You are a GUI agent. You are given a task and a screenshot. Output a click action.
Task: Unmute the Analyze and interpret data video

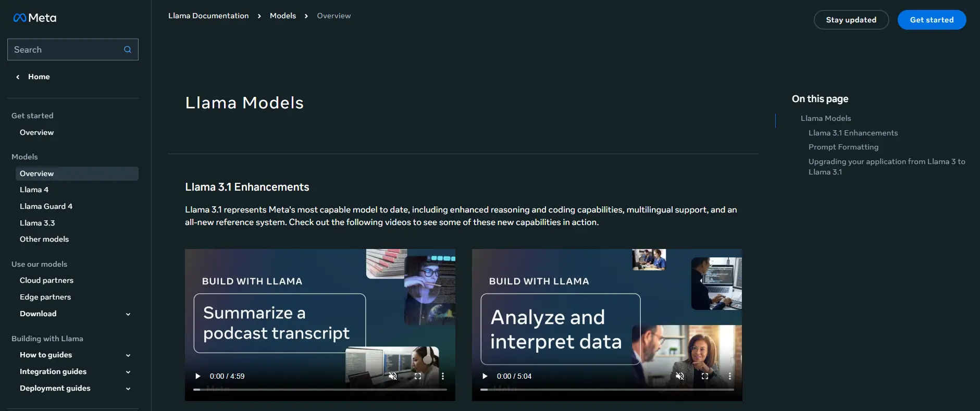pyautogui.click(x=680, y=376)
